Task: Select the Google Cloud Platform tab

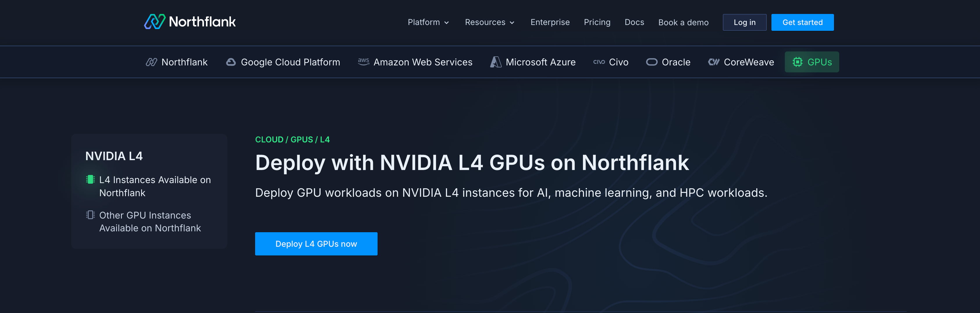Action: [283, 62]
